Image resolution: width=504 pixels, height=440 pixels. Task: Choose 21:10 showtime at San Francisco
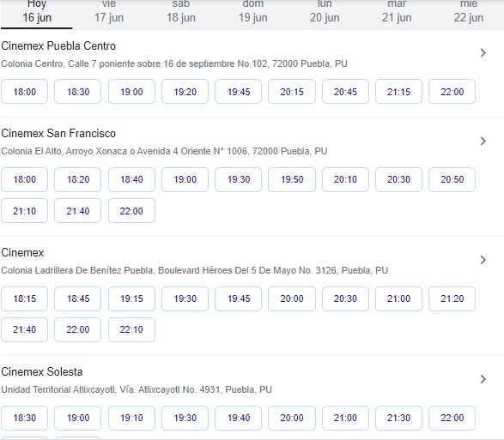click(x=24, y=211)
